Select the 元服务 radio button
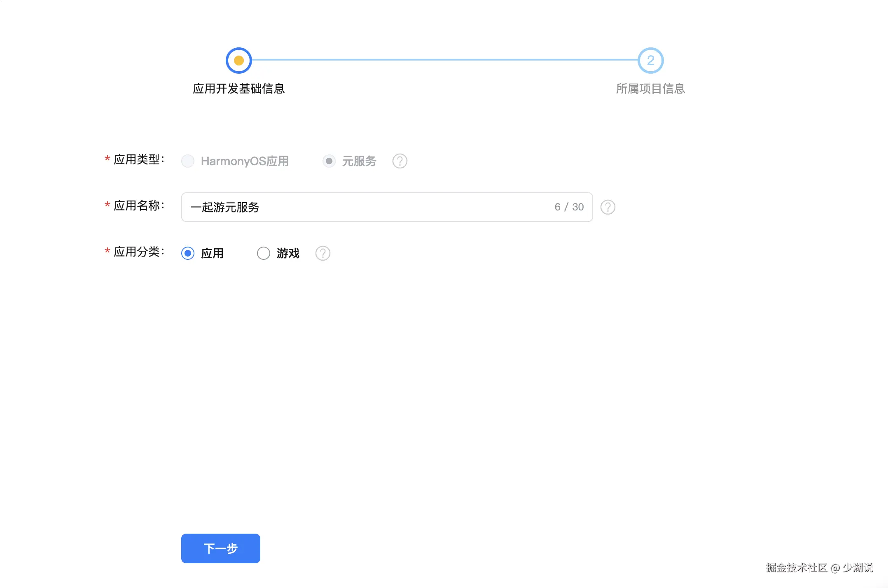This screenshot has height=588, width=888. point(329,161)
